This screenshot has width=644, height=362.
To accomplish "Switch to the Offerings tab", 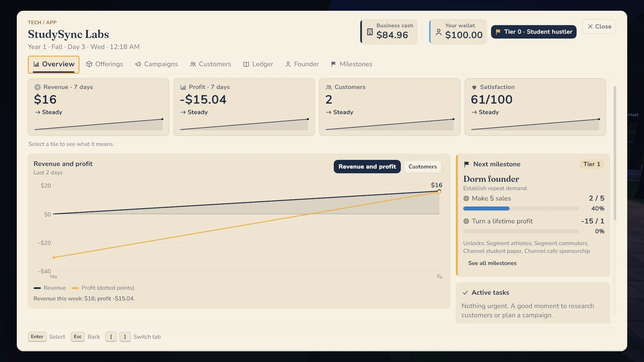I will point(105,64).
